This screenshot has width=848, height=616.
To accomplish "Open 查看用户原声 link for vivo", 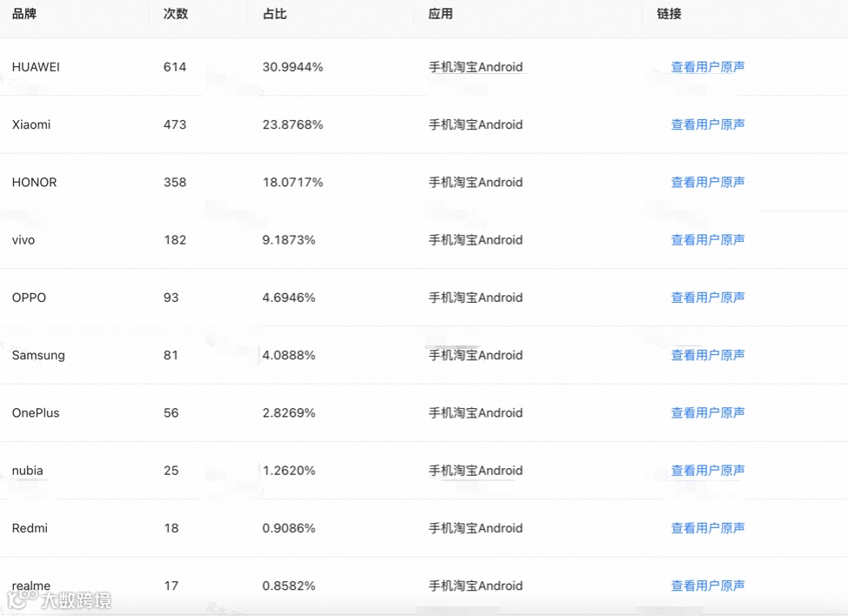I will coord(707,240).
